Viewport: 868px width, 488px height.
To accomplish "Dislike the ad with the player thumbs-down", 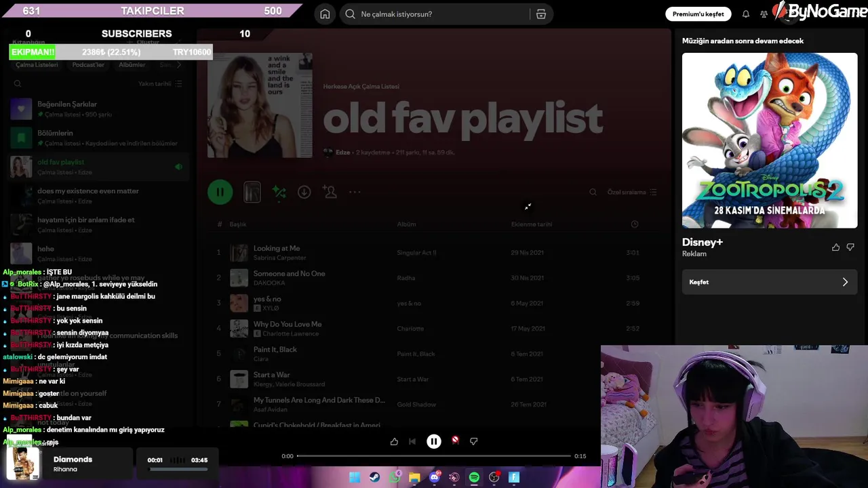I will 474,441.
